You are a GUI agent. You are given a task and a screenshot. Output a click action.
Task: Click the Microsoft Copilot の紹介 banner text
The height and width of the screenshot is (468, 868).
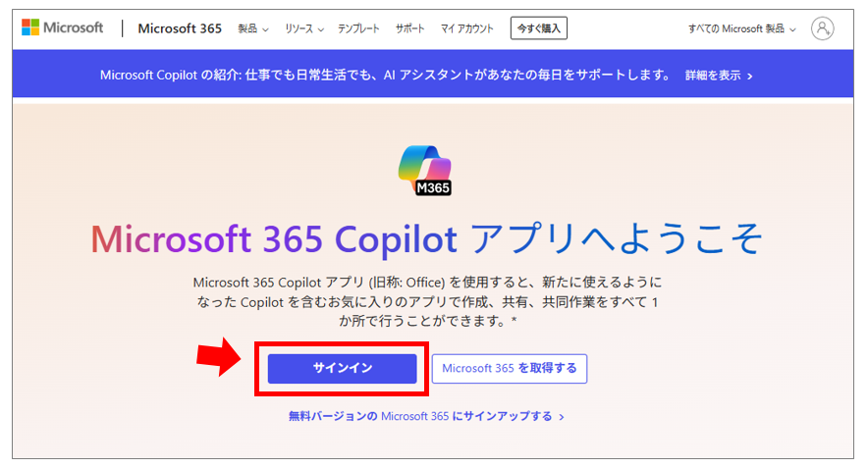click(385, 76)
